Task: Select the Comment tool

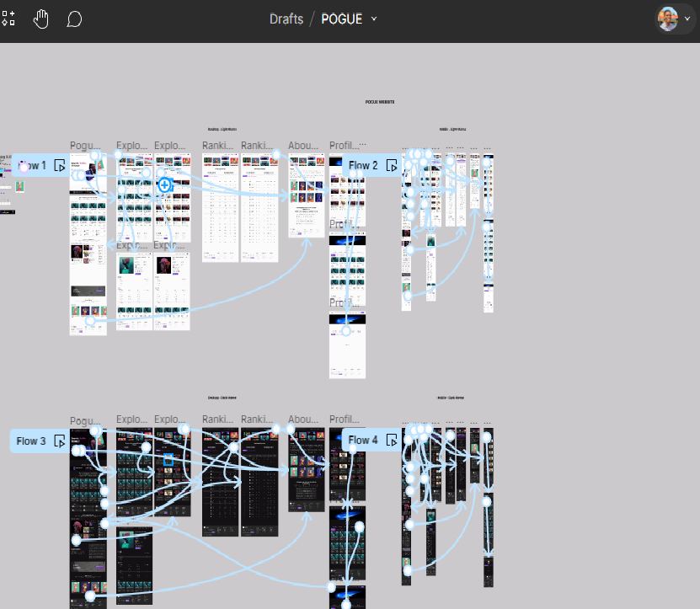Action: [74, 19]
